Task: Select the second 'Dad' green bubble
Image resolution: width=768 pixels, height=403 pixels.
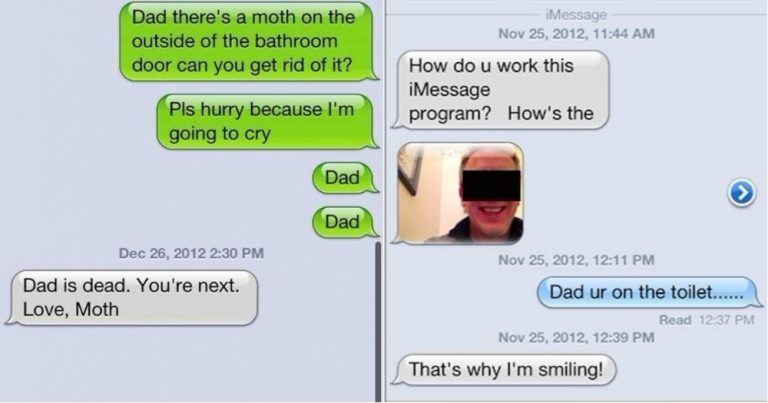Action: [x=344, y=222]
